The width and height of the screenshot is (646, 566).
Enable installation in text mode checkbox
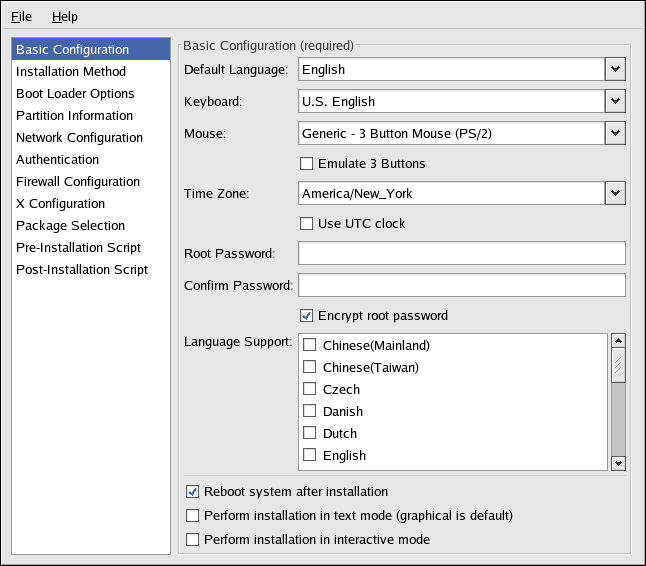(193, 516)
